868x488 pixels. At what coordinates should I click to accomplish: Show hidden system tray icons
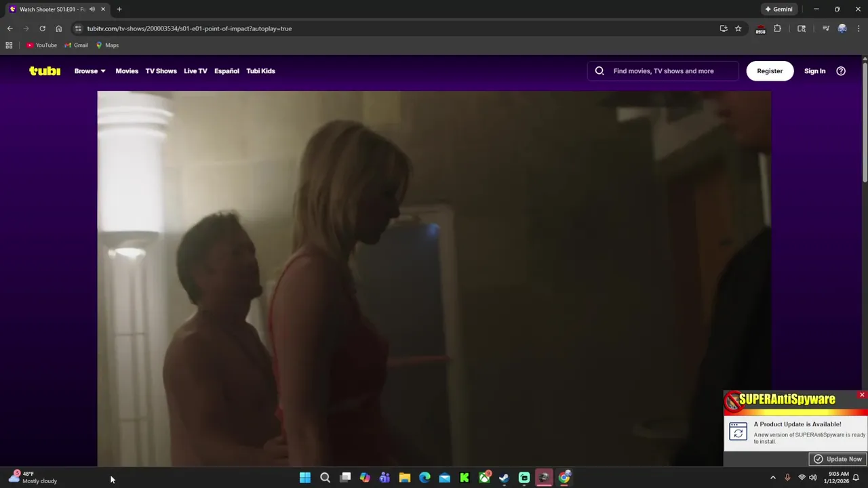pyautogui.click(x=773, y=478)
